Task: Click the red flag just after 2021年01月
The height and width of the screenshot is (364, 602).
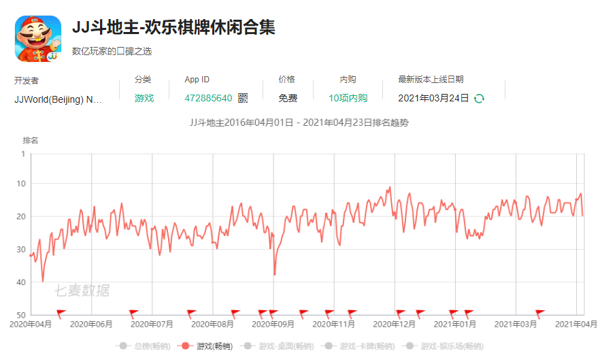Action: point(469,314)
